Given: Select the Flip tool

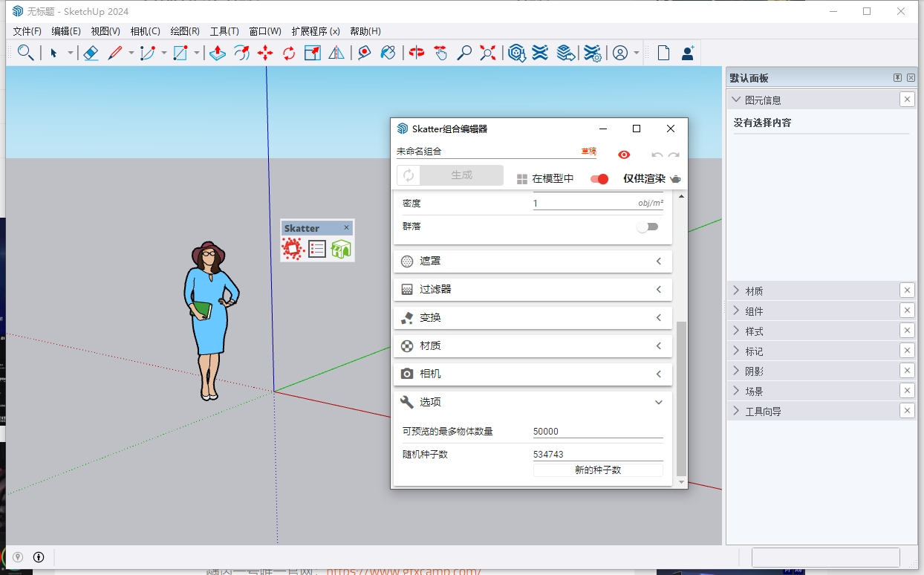Looking at the screenshot, I should click(x=336, y=53).
